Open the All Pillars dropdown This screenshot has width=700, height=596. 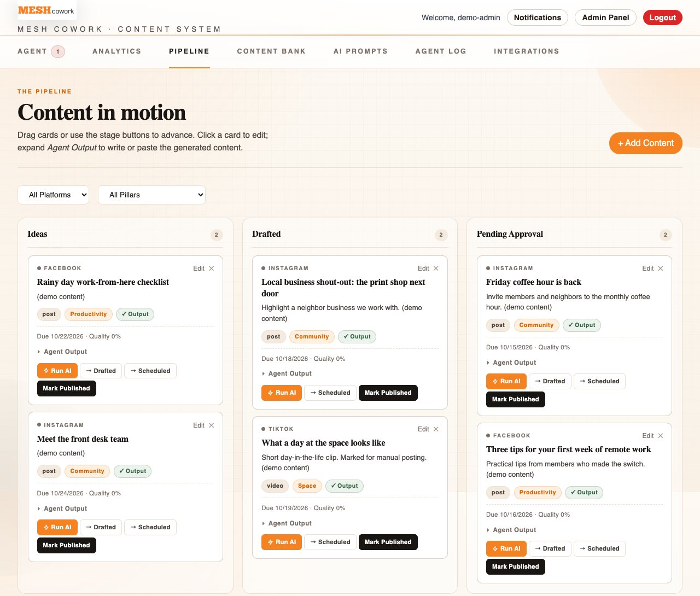pos(151,195)
